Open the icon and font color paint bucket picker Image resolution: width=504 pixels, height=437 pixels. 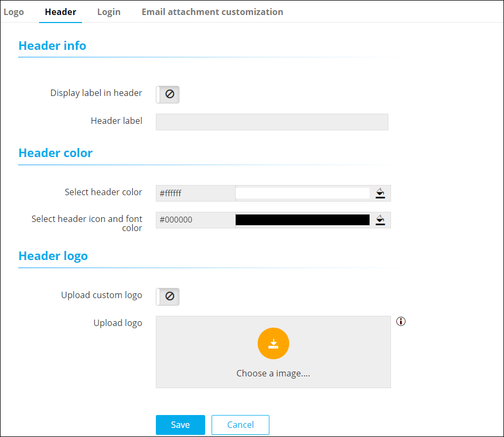tap(380, 220)
